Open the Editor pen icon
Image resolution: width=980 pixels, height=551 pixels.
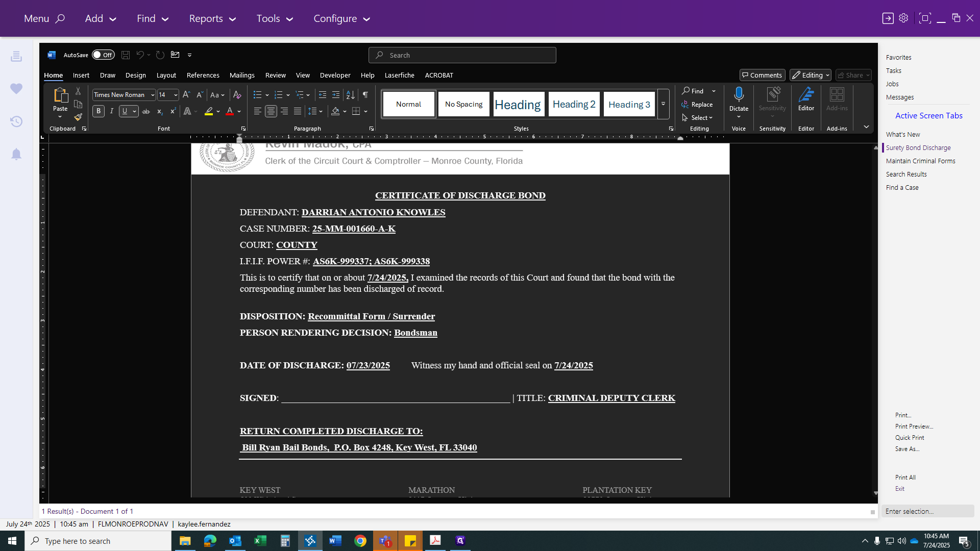[806, 95]
